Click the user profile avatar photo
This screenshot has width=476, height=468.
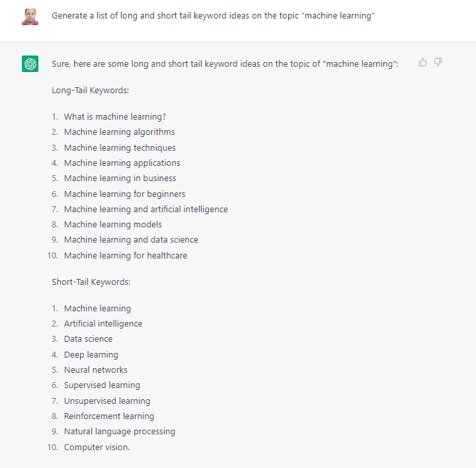30,17
